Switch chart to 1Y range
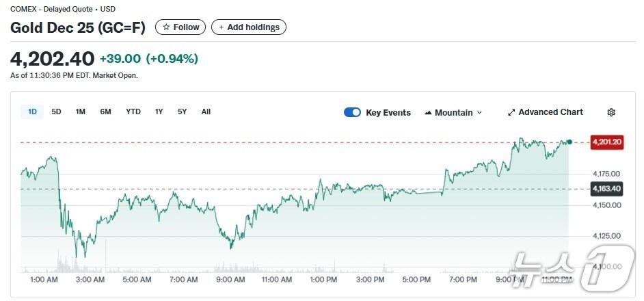Viewport: 644px width, 301px height. point(159,112)
